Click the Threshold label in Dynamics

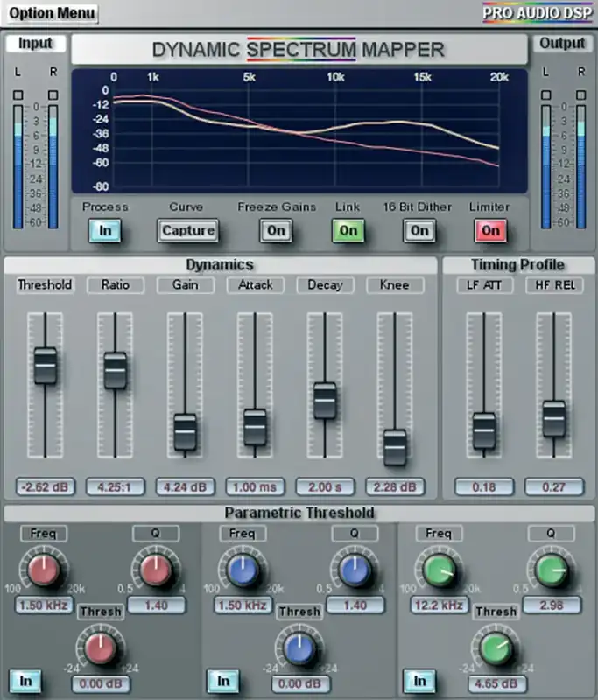(x=46, y=285)
